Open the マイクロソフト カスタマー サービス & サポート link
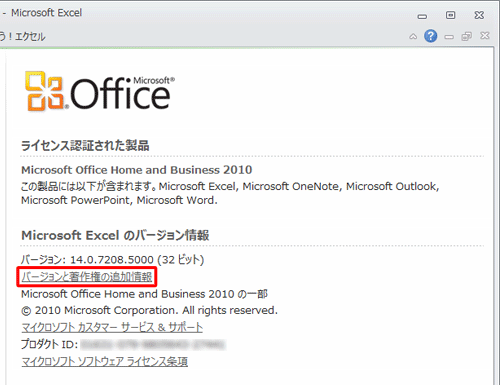 point(112,327)
